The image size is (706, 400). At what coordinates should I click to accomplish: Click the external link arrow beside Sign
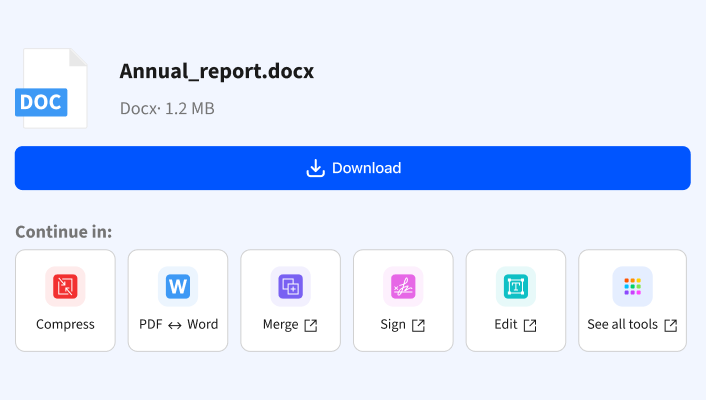coord(418,325)
